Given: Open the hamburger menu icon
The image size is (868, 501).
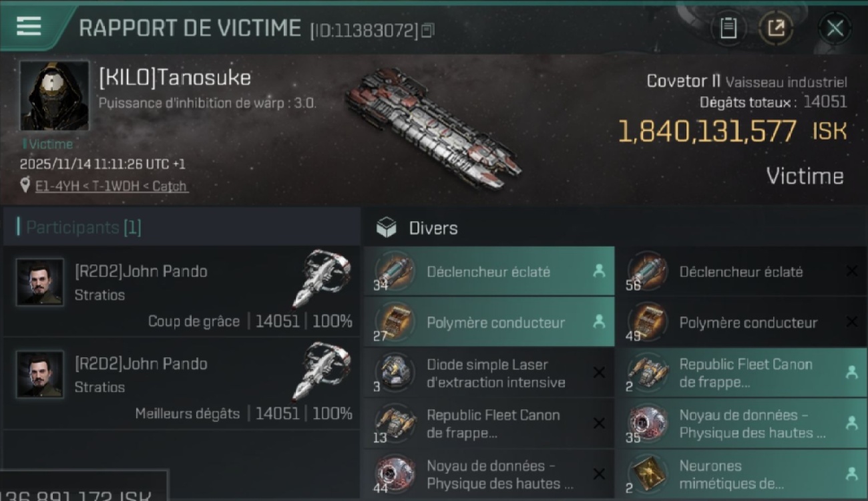Looking at the screenshot, I should (28, 26).
